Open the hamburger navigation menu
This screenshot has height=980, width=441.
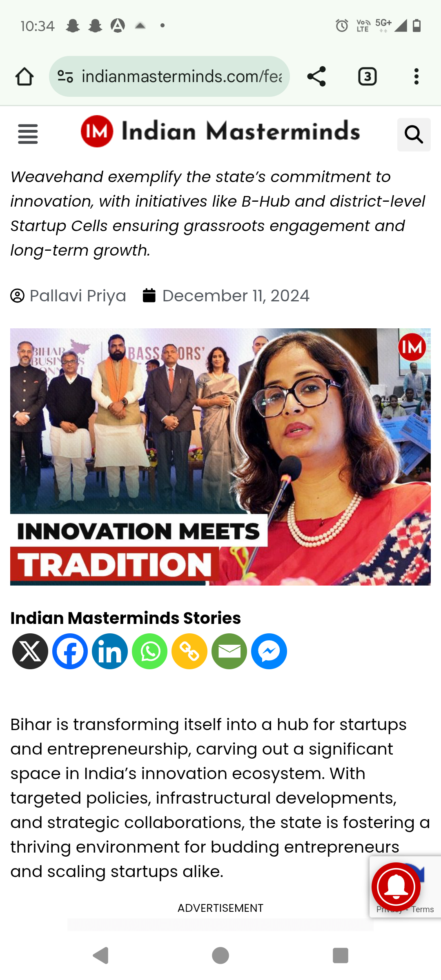(x=28, y=134)
